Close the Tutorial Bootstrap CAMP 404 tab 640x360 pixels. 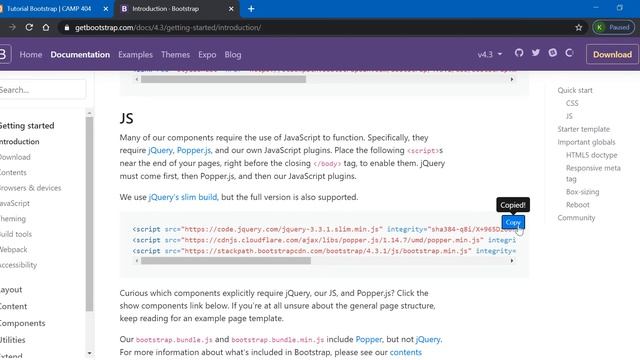[x=106, y=9]
